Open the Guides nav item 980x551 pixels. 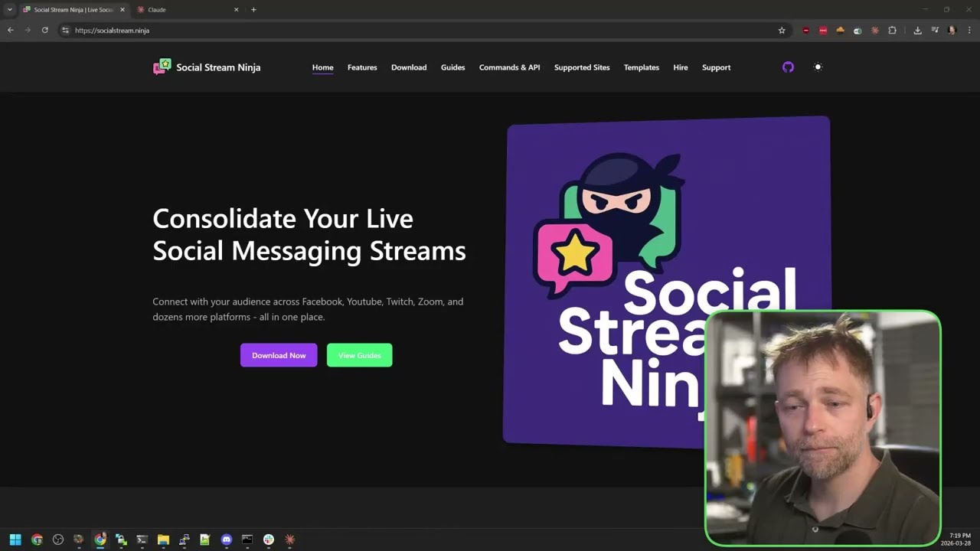(x=452, y=67)
